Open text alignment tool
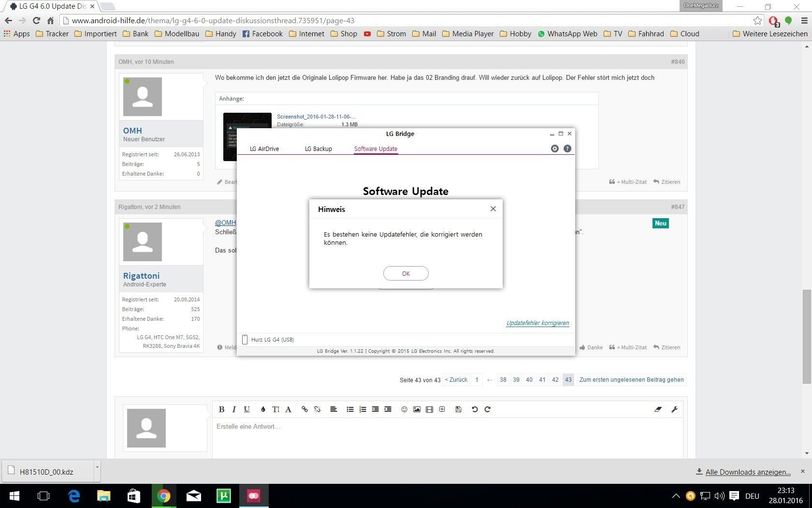 [333, 409]
